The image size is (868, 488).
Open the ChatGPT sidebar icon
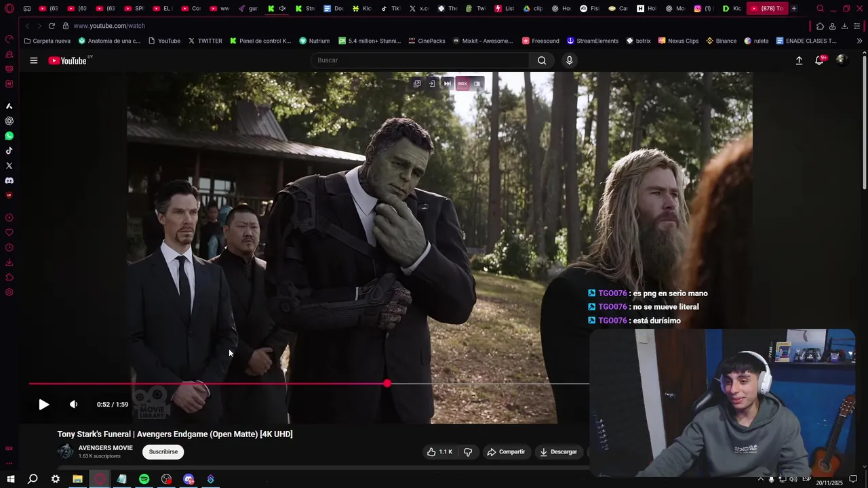point(9,121)
